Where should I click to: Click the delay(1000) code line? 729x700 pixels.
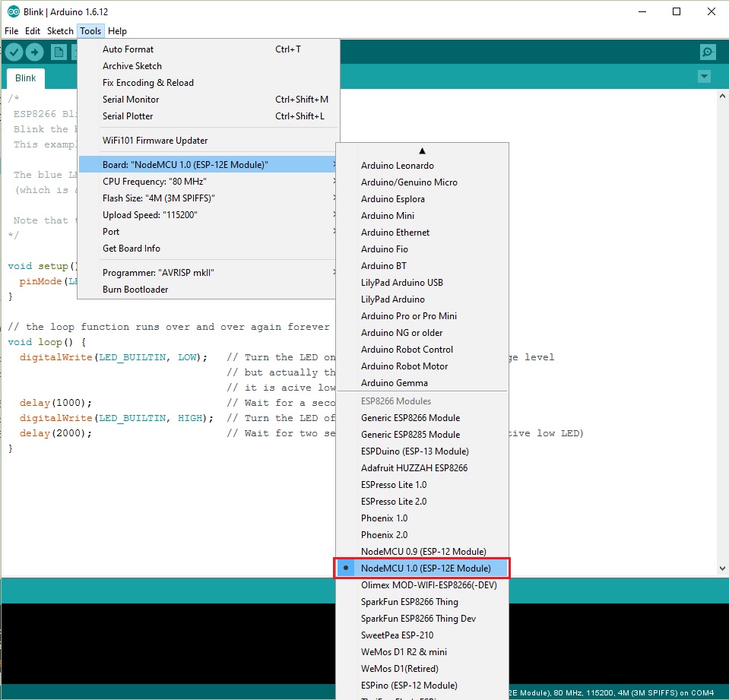(55, 403)
